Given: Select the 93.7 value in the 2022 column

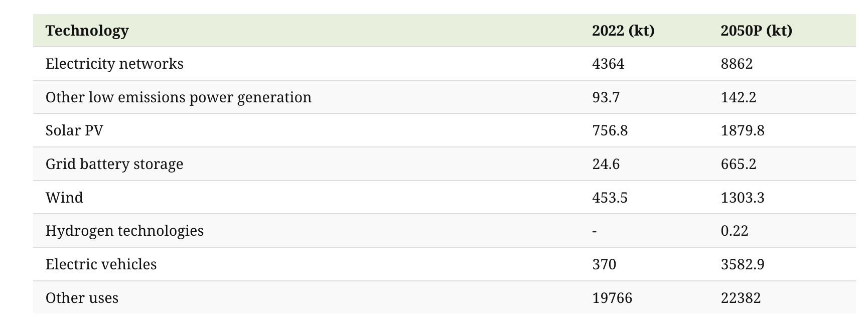Looking at the screenshot, I should click(606, 97).
